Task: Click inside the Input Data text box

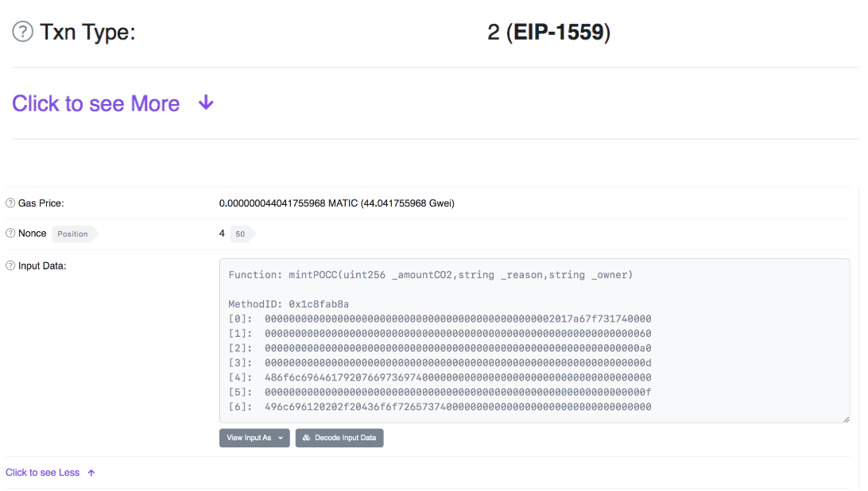Action: tap(535, 340)
